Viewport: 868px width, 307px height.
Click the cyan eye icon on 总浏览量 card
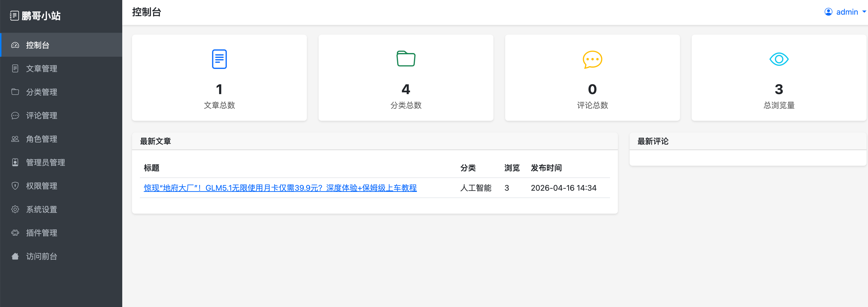(x=779, y=59)
